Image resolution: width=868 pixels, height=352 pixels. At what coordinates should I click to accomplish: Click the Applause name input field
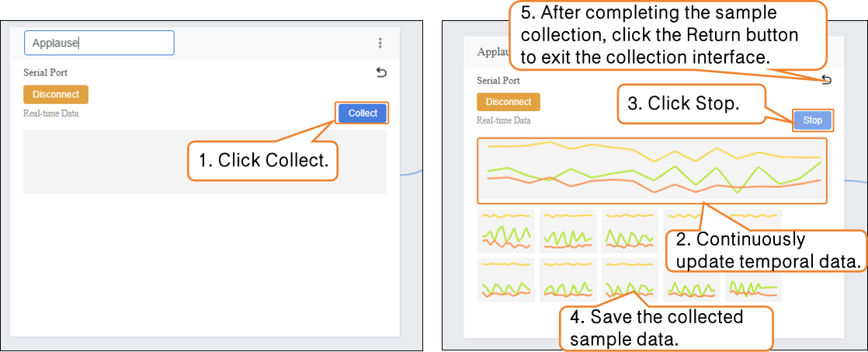coord(99,44)
